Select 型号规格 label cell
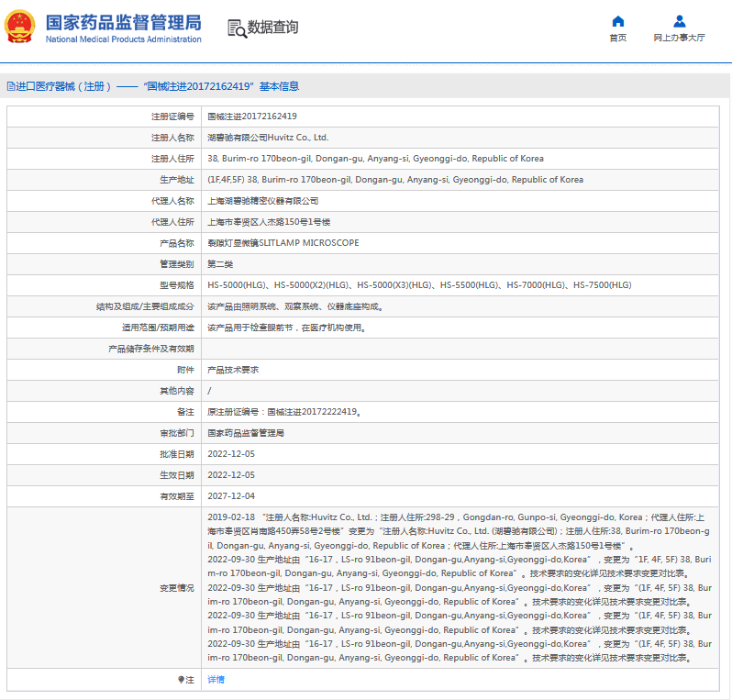The image size is (732, 700). 104,284
